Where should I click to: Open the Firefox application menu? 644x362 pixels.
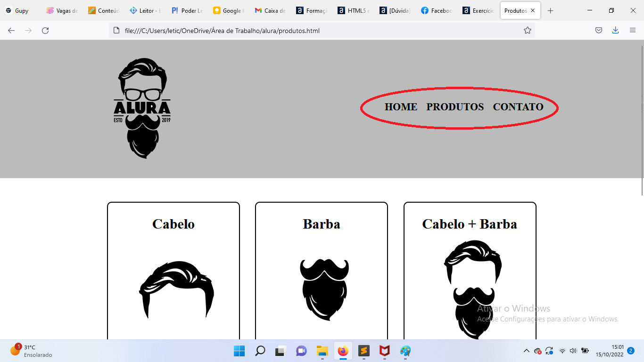(633, 31)
